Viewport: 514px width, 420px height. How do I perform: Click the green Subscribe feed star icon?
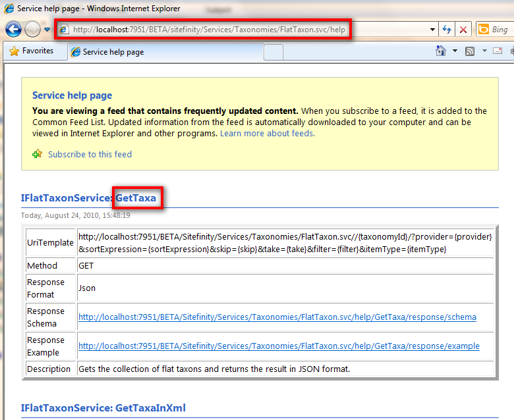coord(38,154)
